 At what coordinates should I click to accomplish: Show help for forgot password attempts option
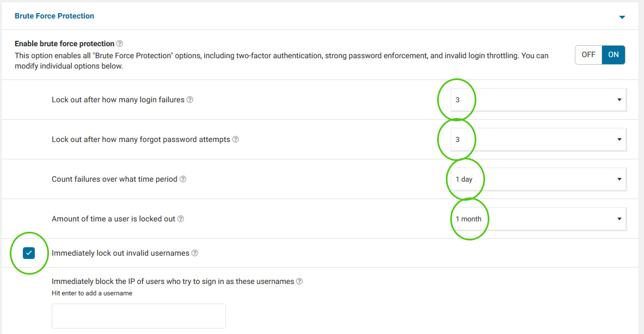click(235, 139)
